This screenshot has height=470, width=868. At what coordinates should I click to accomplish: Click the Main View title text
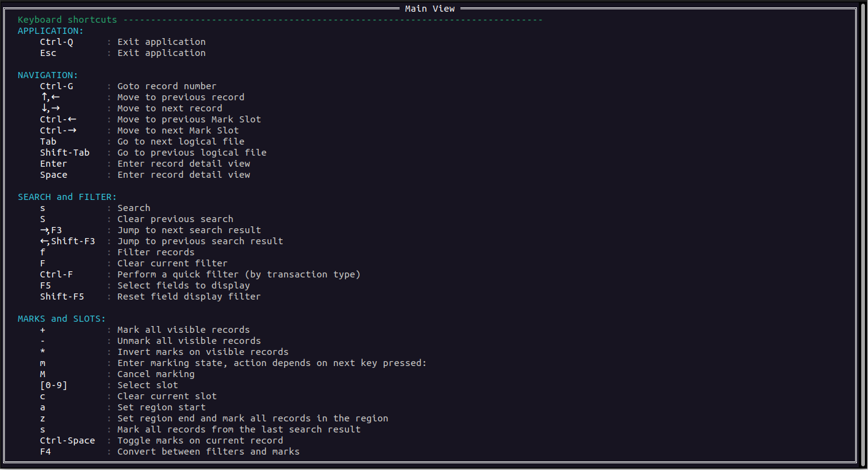[x=430, y=9]
